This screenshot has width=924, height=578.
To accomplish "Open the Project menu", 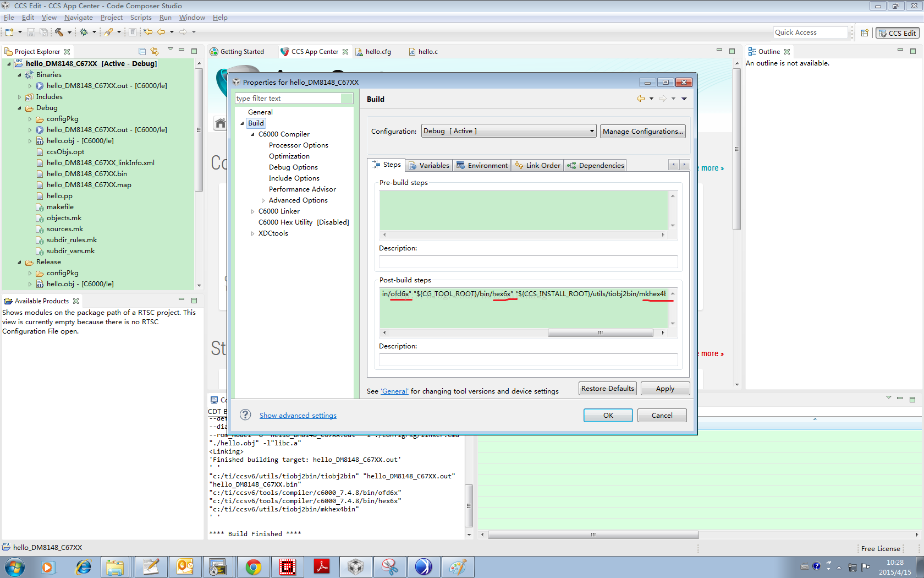I will pos(112,18).
